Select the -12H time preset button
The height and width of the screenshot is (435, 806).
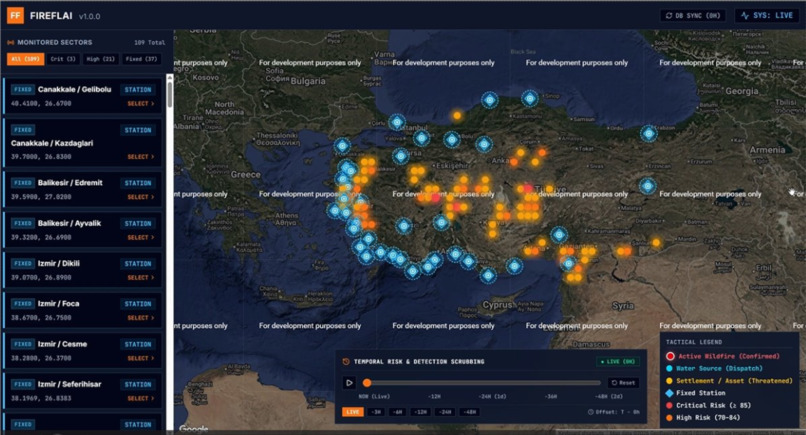pyautogui.click(x=420, y=412)
